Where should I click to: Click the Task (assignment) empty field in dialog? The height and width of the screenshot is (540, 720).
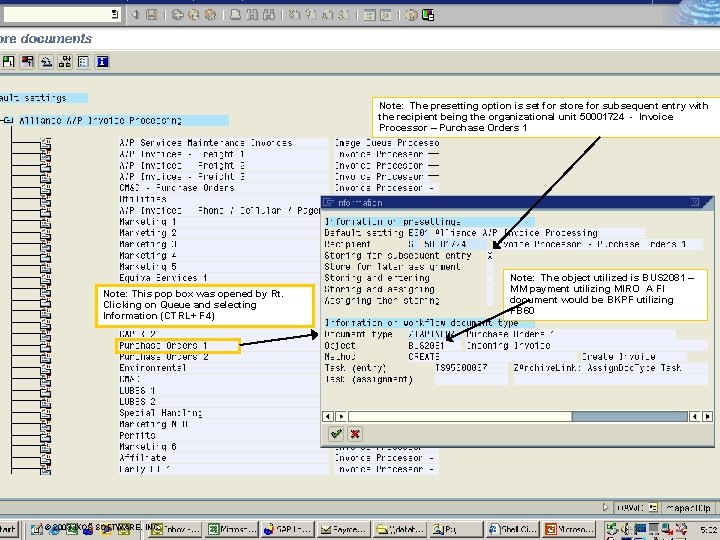pyautogui.click(x=472, y=379)
